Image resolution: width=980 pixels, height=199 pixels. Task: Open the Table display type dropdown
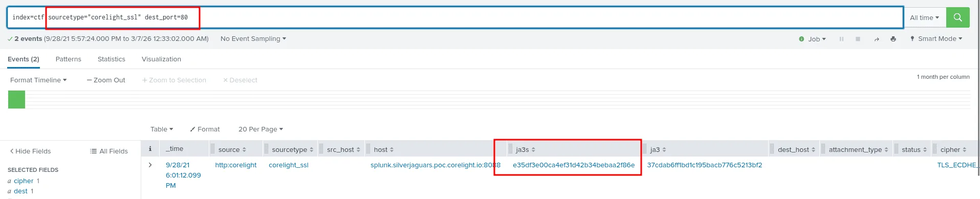162,129
